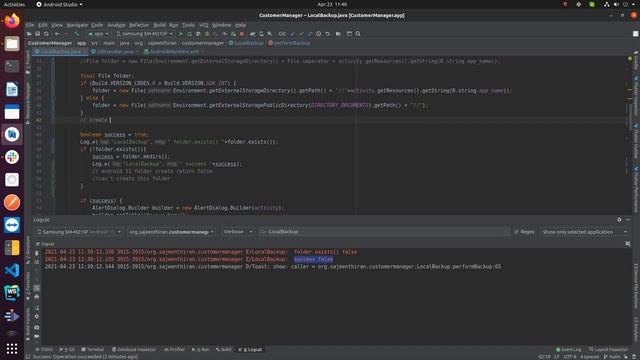640x360 pixels.
Task: Click the Save All toolbar icon
Action: [x=38, y=34]
